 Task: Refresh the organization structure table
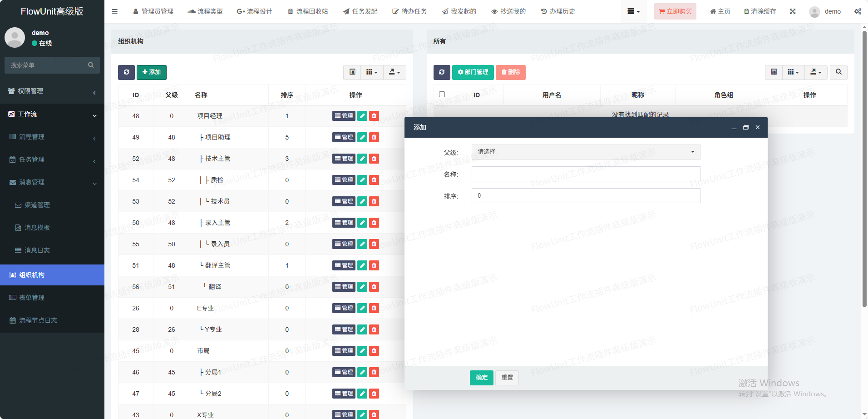(126, 72)
